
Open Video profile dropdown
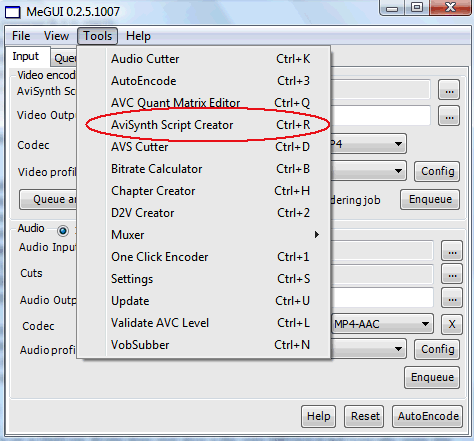tap(368, 171)
